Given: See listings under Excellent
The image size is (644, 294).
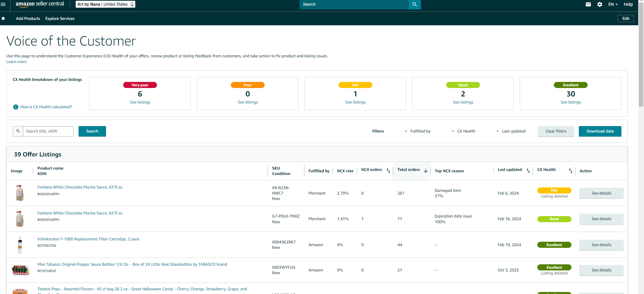Looking at the screenshot, I should click(x=571, y=102).
